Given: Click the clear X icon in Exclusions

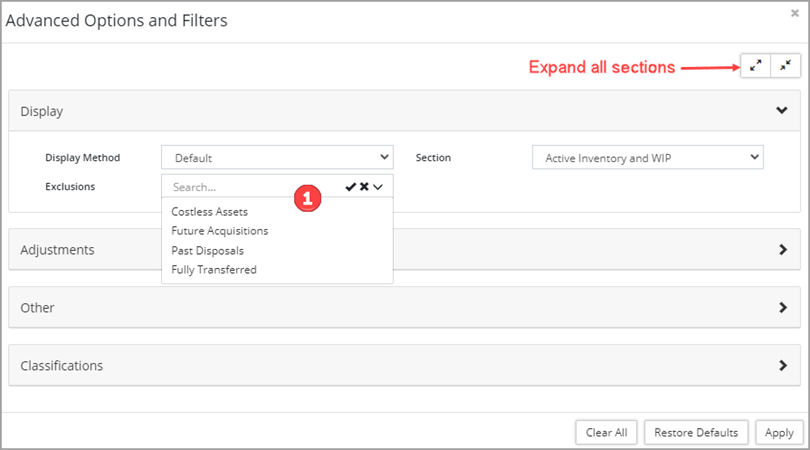Looking at the screenshot, I should [365, 187].
